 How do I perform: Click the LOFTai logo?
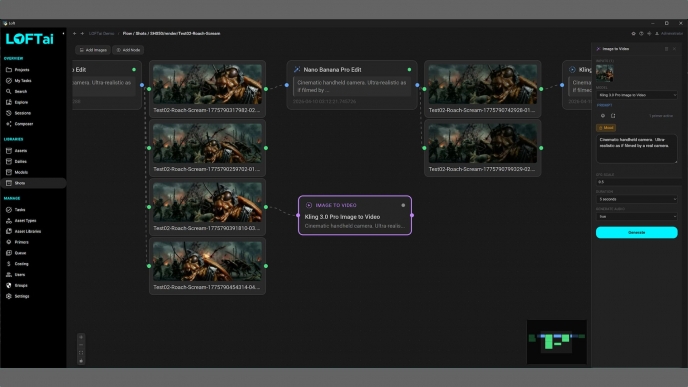pyautogui.click(x=29, y=39)
